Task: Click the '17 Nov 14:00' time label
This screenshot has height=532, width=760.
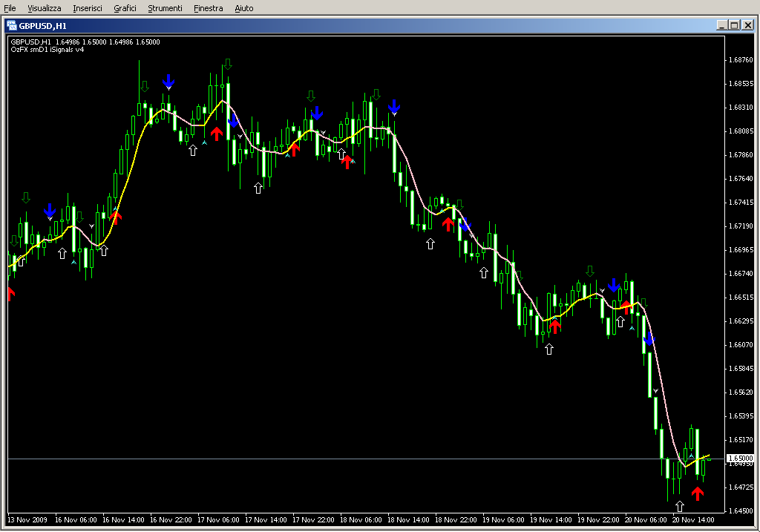Action: (x=266, y=520)
